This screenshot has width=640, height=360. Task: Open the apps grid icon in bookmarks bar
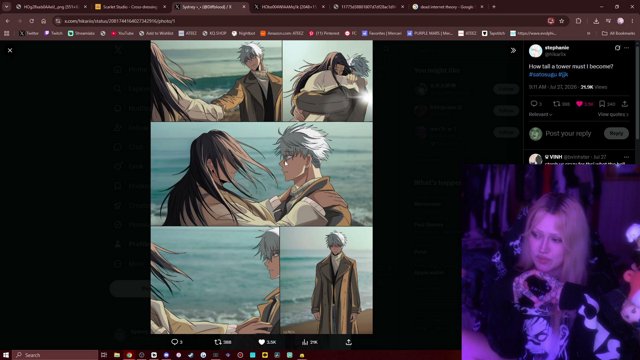point(7,33)
